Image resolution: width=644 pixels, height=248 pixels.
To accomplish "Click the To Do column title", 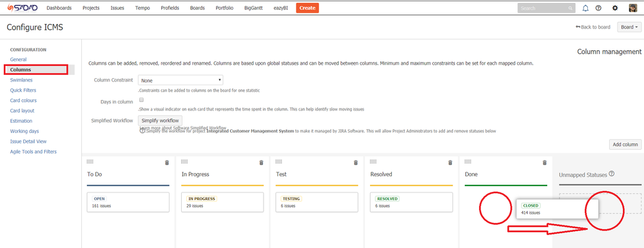I will click(95, 174).
